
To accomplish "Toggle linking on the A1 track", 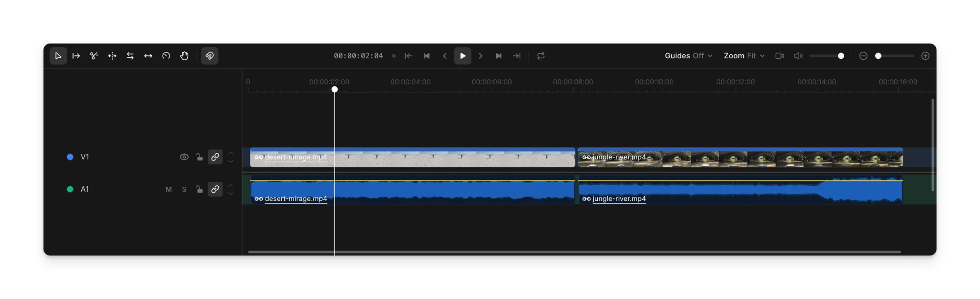I will point(215,189).
